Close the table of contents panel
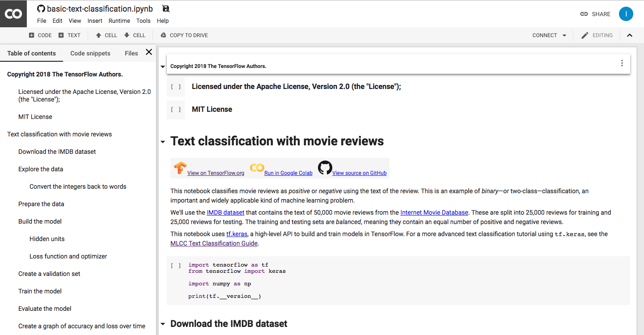This screenshot has height=335, width=644. (x=149, y=52)
